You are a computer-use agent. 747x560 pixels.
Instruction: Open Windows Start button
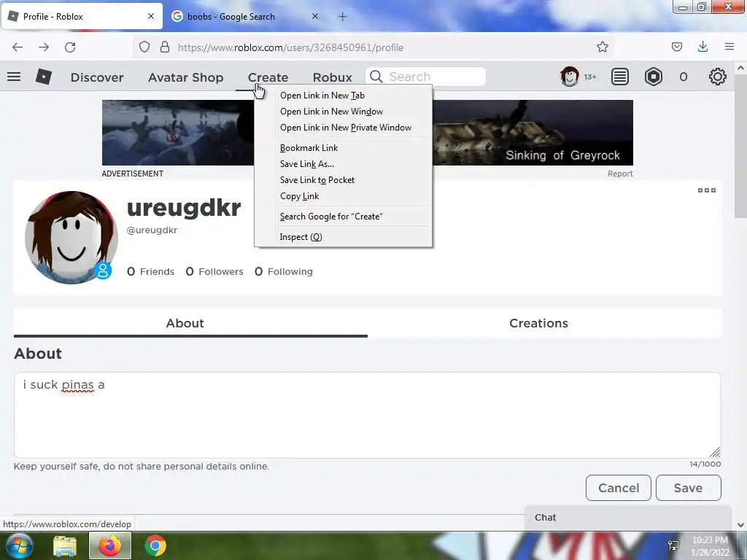click(x=18, y=545)
